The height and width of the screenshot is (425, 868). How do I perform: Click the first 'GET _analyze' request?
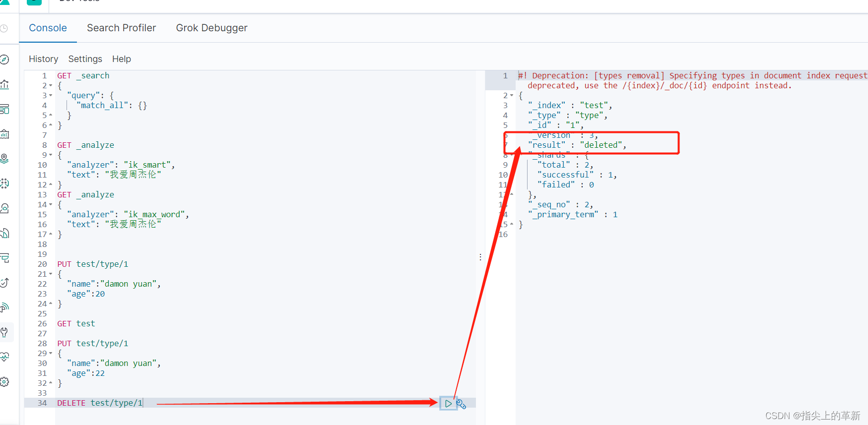[x=85, y=145]
